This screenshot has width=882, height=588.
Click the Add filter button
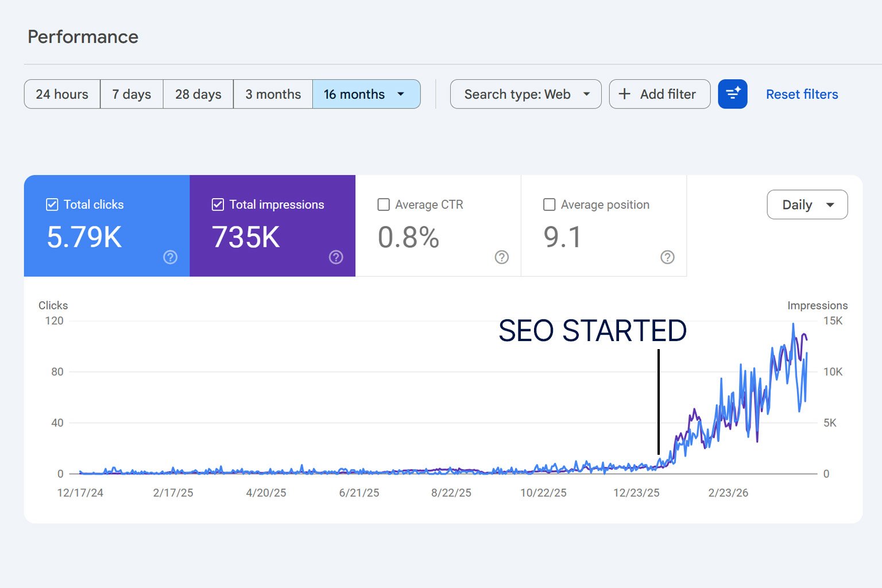pyautogui.click(x=659, y=94)
